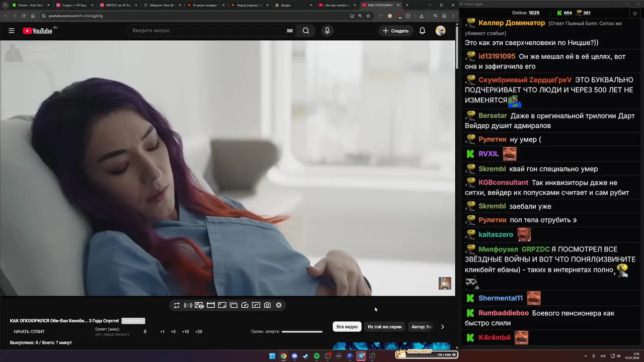Click the search magnifier button

tap(306, 31)
